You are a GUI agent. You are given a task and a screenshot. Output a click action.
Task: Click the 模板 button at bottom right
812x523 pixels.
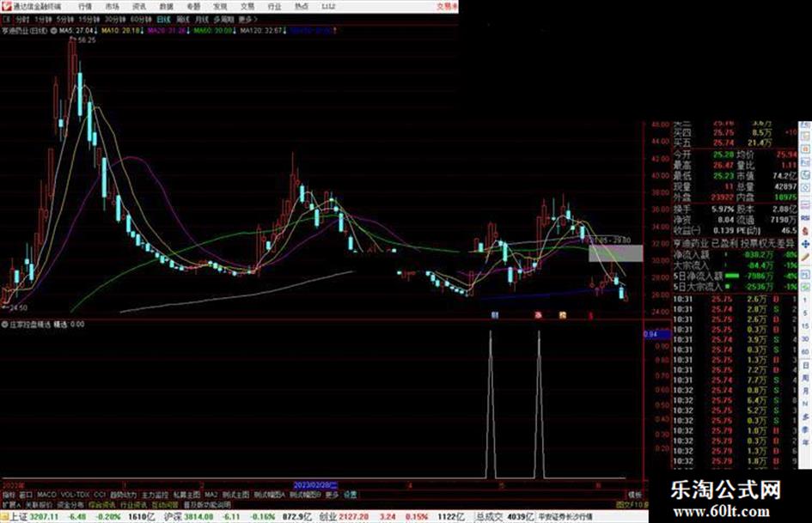(634, 495)
